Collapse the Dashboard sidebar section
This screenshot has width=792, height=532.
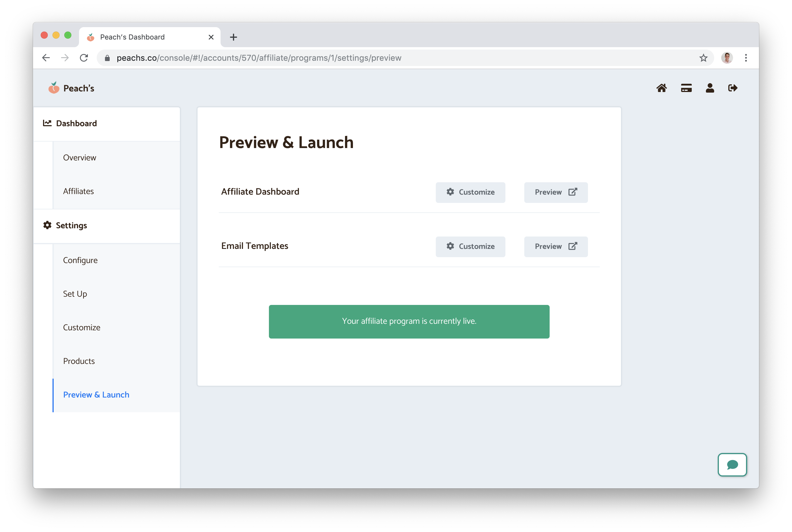click(x=76, y=124)
